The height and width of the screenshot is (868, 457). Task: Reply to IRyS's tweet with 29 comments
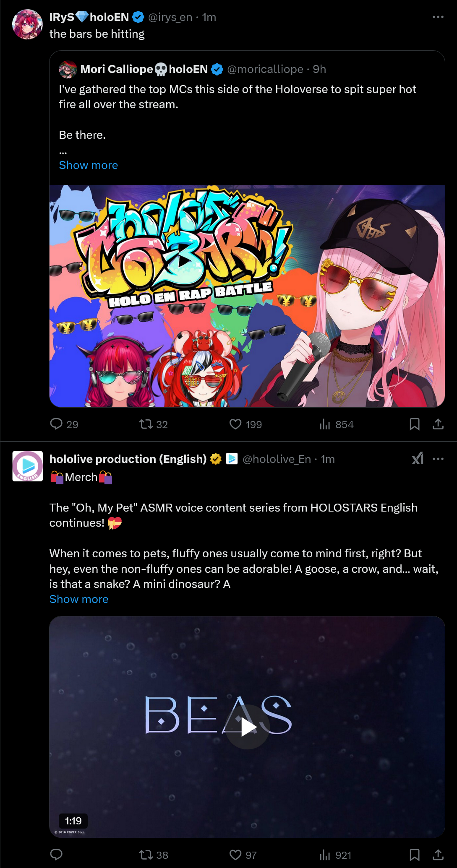point(64,424)
